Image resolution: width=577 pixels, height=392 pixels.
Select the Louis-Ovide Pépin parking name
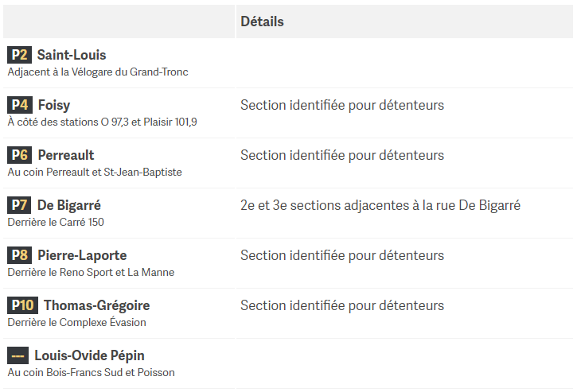(x=89, y=355)
